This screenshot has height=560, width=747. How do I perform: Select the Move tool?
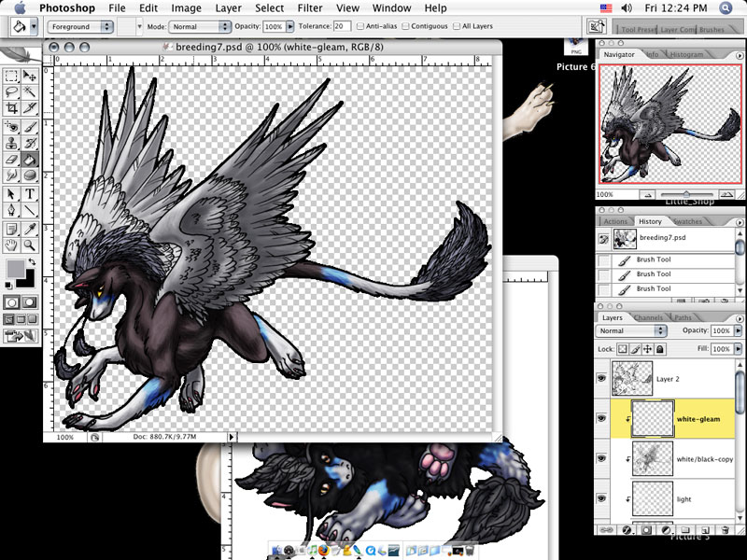(x=30, y=77)
